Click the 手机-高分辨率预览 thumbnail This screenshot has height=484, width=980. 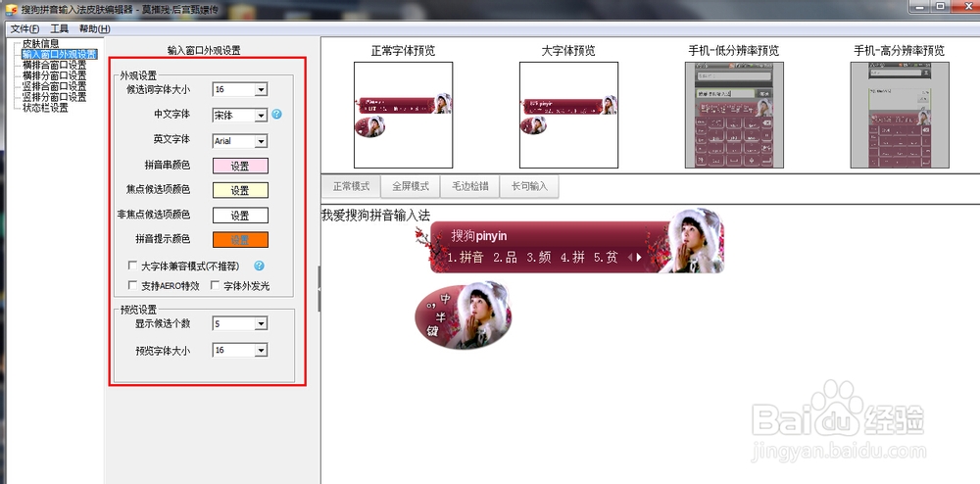(900, 115)
